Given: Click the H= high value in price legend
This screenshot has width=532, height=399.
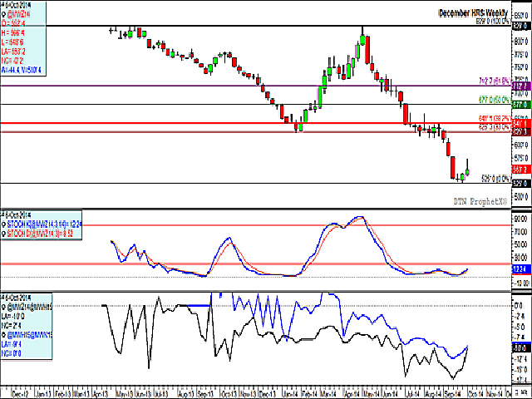Looking at the screenshot, I should 13,33.
